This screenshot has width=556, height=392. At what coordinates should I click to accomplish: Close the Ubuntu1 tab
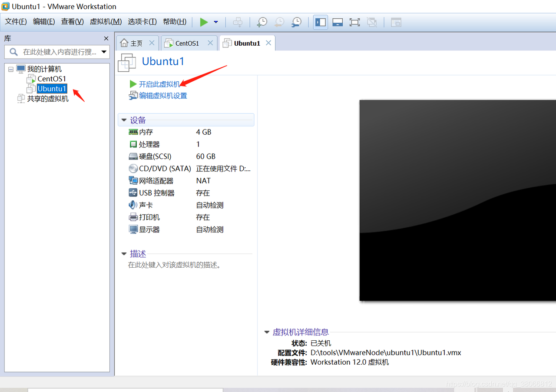pyautogui.click(x=268, y=43)
